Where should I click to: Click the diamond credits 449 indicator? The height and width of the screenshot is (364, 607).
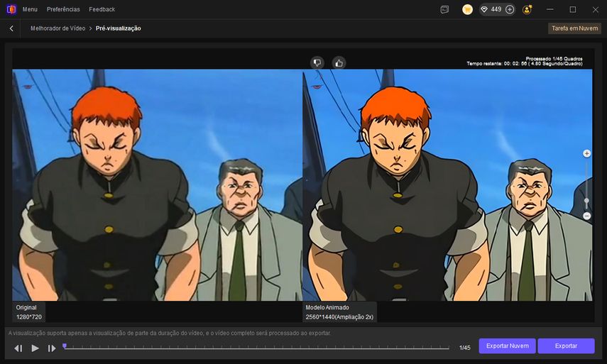(491, 9)
